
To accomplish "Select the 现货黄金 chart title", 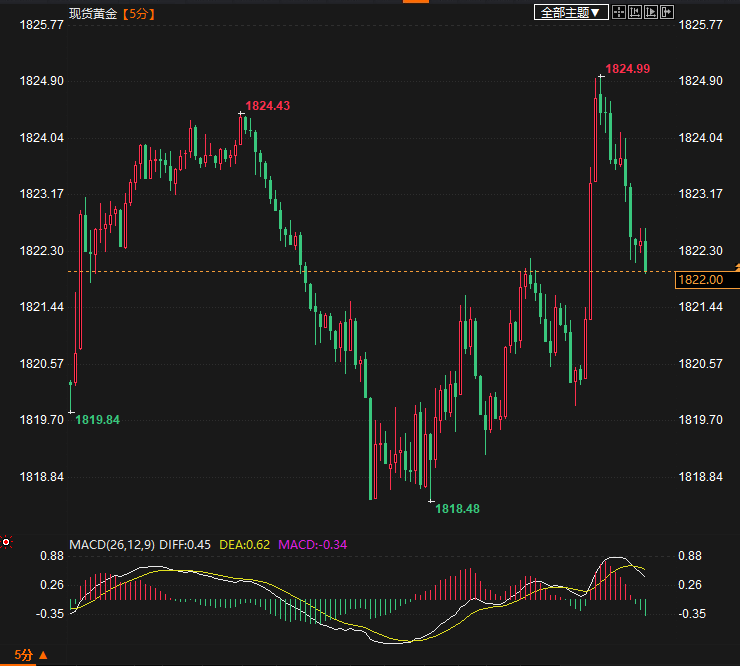I will pos(92,14).
